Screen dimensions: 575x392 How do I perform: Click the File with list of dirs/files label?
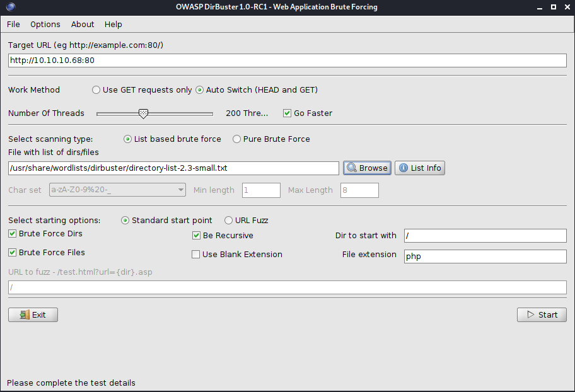[x=54, y=152]
